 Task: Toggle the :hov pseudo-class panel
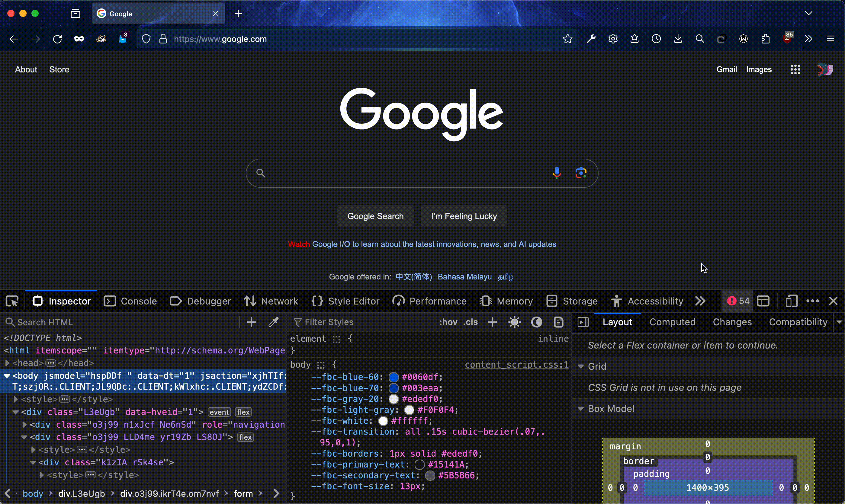point(448,322)
